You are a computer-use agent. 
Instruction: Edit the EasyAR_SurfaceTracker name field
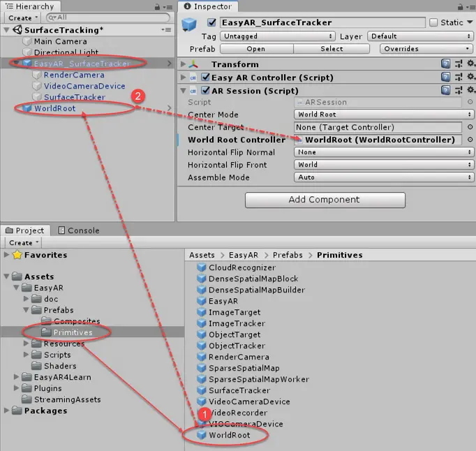tap(322, 22)
